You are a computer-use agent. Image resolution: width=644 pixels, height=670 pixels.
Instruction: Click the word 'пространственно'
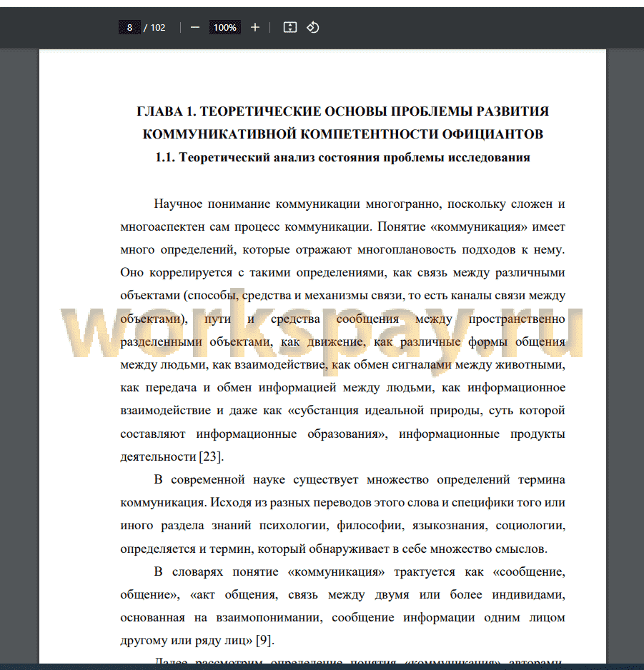(517, 319)
